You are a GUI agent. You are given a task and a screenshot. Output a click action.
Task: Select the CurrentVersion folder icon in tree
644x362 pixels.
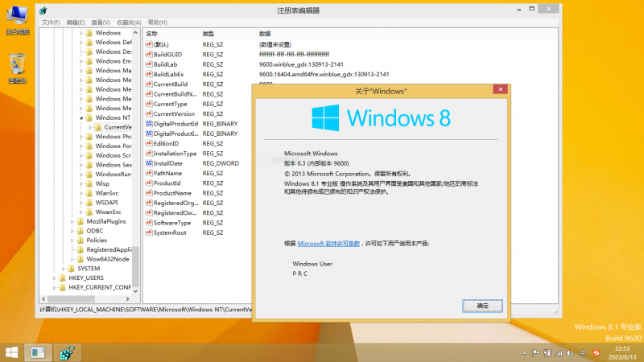coord(98,127)
